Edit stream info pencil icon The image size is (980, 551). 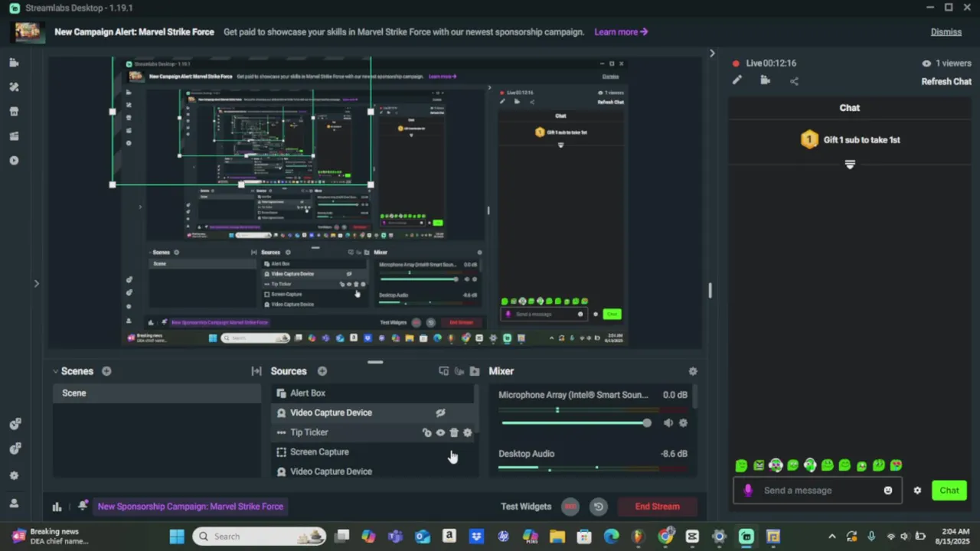pyautogui.click(x=737, y=80)
